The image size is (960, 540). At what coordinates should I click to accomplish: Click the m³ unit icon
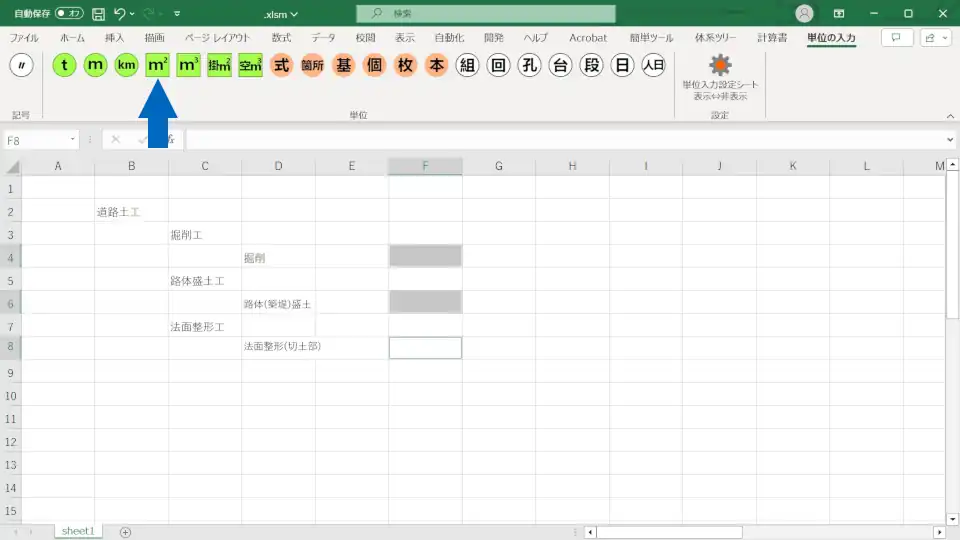pyautogui.click(x=188, y=65)
